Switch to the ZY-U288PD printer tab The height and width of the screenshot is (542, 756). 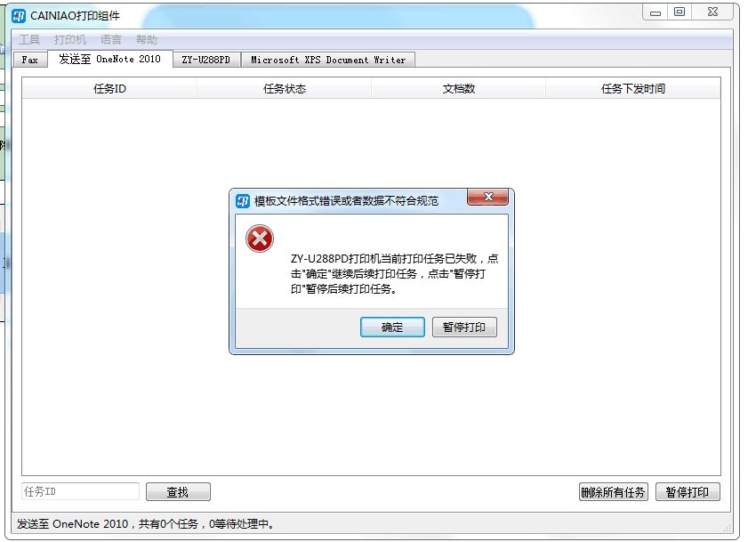[x=206, y=60]
